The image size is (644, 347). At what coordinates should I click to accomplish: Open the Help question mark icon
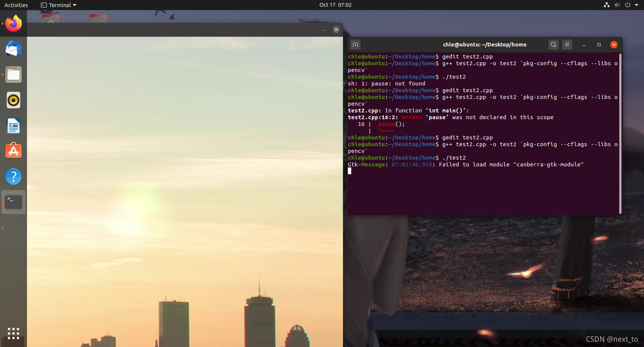(13, 176)
